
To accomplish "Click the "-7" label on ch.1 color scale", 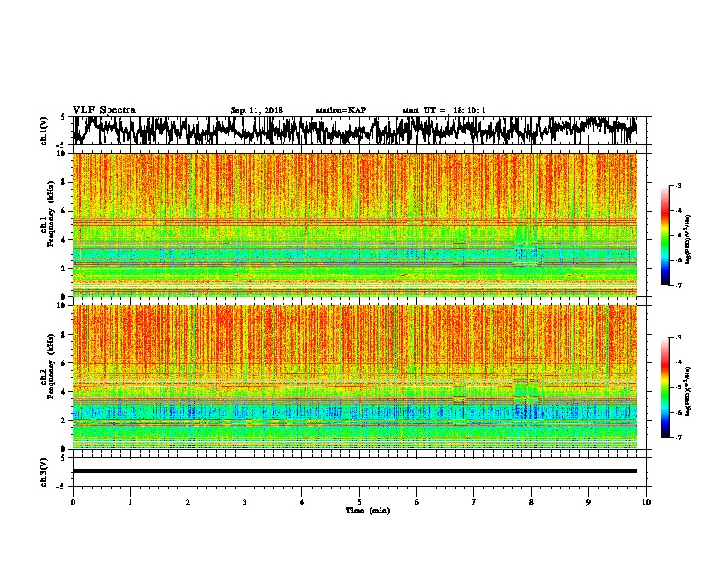I will [x=678, y=285].
